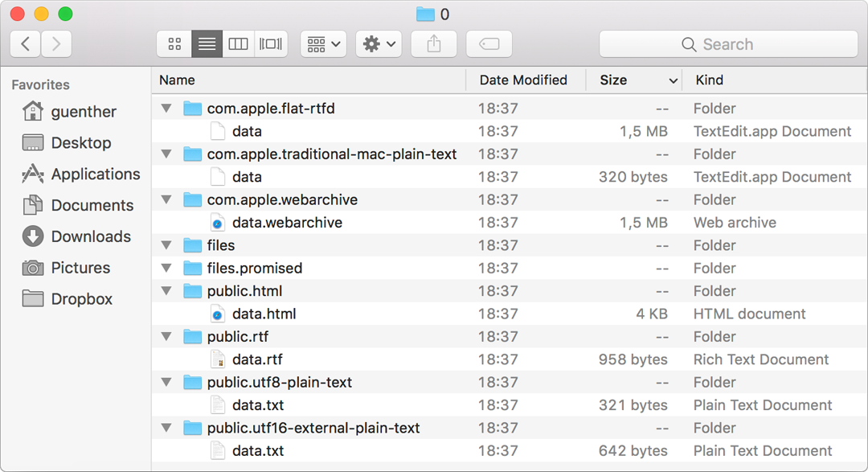The width and height of the screenshot is (868, 472).
Task: Switch to icon view
Action: (174, 43)
